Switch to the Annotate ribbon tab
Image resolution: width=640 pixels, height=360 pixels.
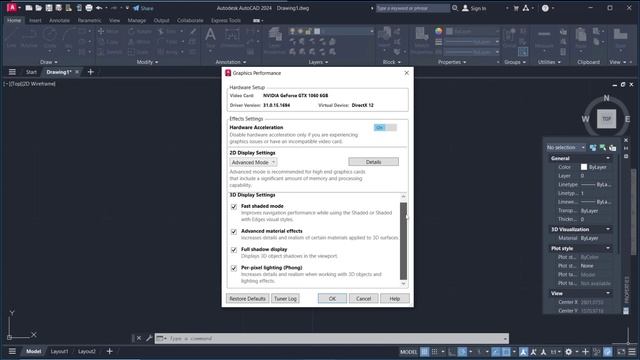coord(59,20)
